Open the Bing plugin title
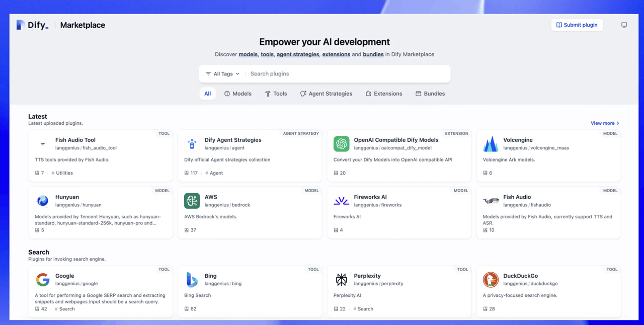 pos(210,276)
